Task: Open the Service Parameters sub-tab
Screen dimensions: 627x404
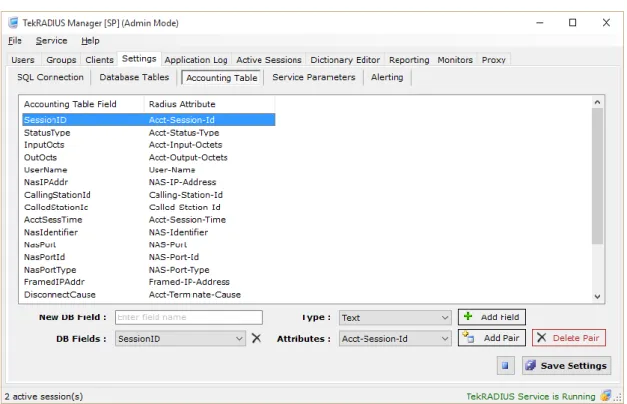Action: click(x=314, y=77)
